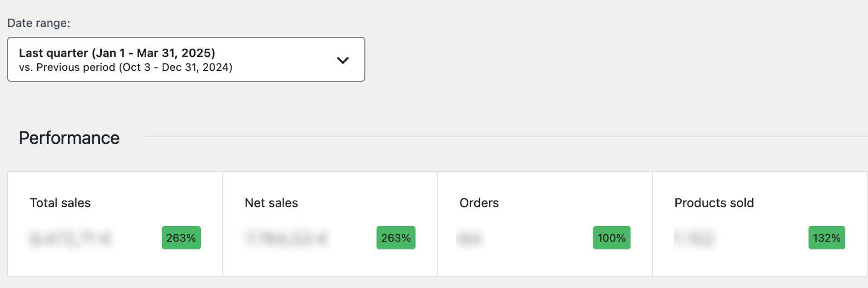Click the 100% badge in Orders card
Screen dimensions: 868x288
[611, 238]
